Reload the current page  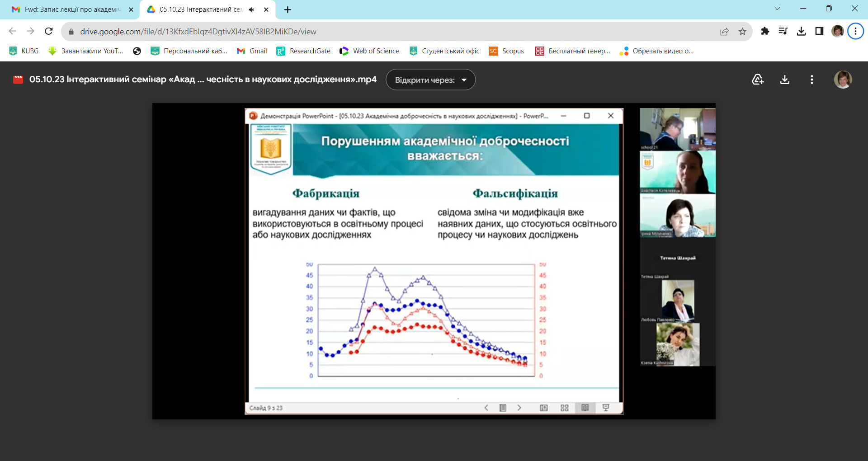[x=48, y=31]
